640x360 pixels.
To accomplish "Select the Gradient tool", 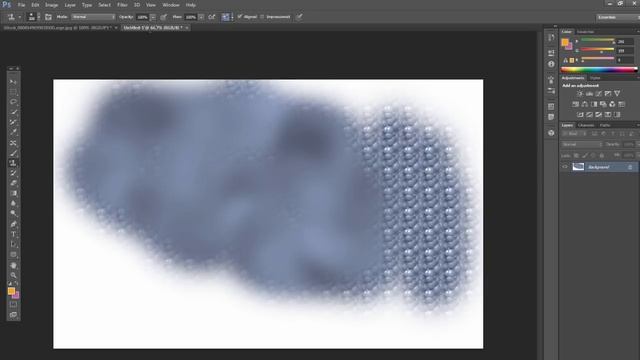I will [13, 193].
